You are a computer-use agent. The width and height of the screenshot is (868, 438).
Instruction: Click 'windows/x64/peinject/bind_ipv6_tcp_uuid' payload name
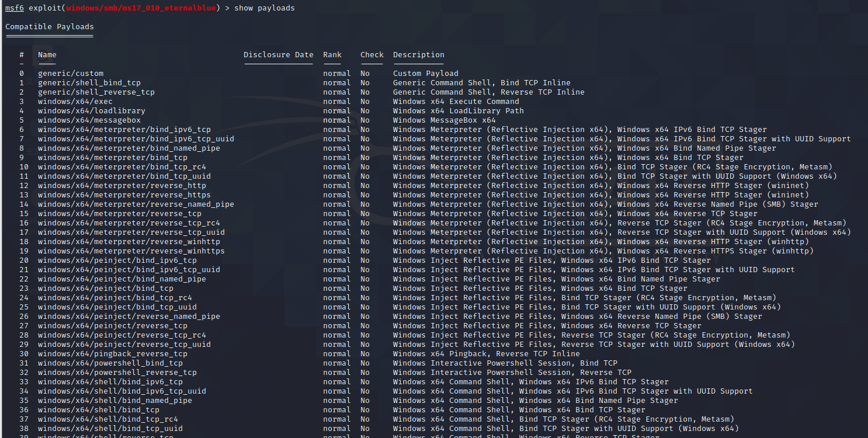[x=129, y=270]
